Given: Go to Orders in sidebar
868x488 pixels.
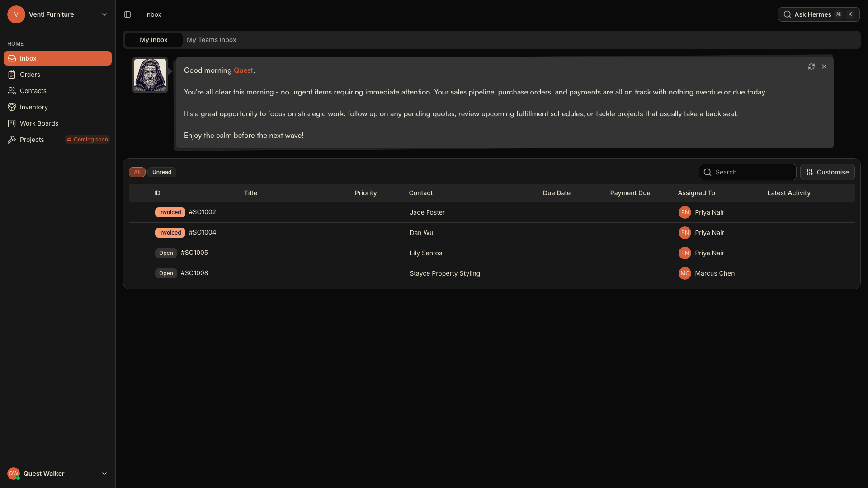Looking at the screenshot, I should click(57, 75).
